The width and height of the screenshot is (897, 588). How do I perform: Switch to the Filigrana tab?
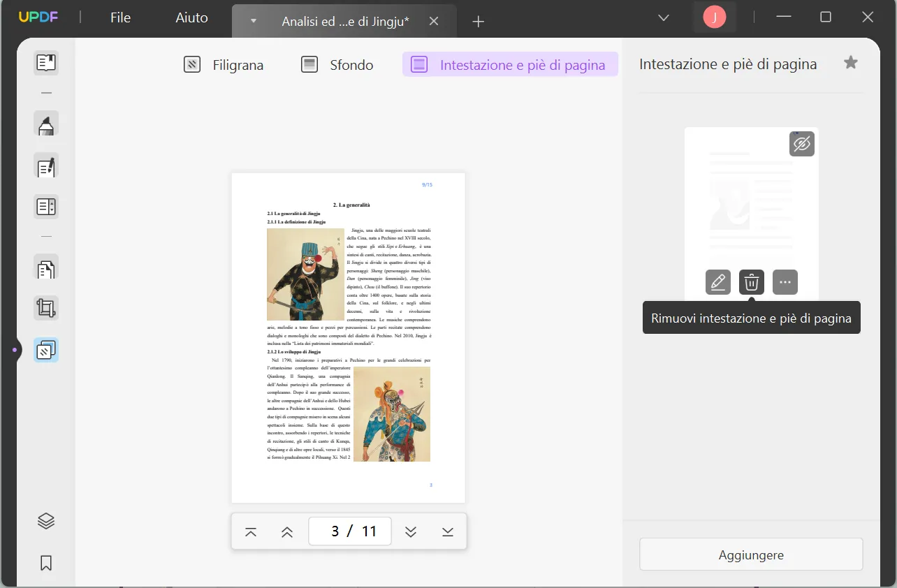pos(224,65)
